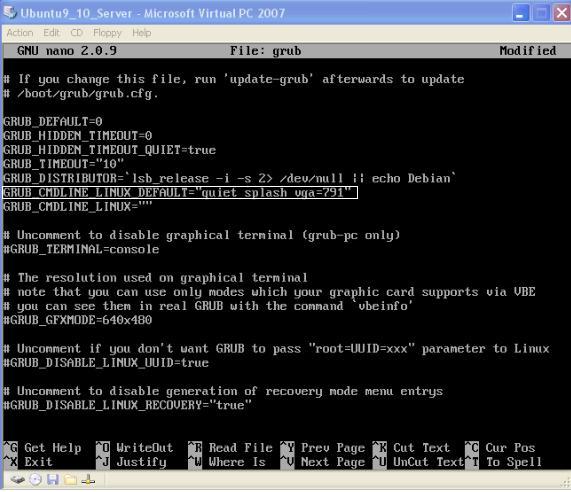Open the Action menu
This screenshot has height=492, width=571.
tap(20, 33)
